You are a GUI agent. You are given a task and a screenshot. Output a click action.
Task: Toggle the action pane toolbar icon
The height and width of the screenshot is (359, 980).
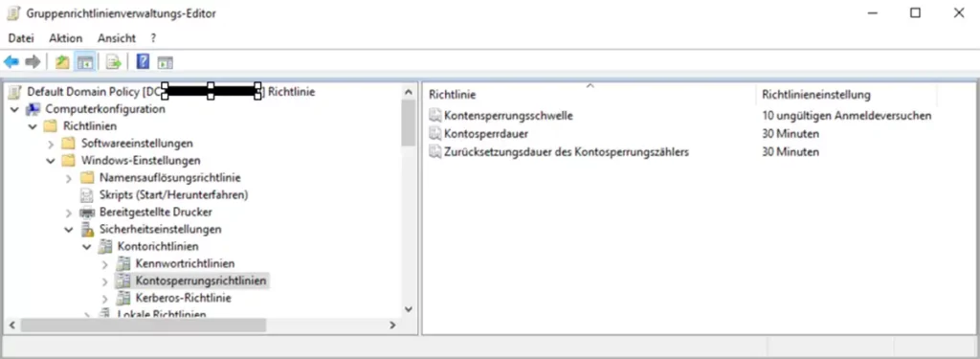pyautogui.click(x=165, y=62)
